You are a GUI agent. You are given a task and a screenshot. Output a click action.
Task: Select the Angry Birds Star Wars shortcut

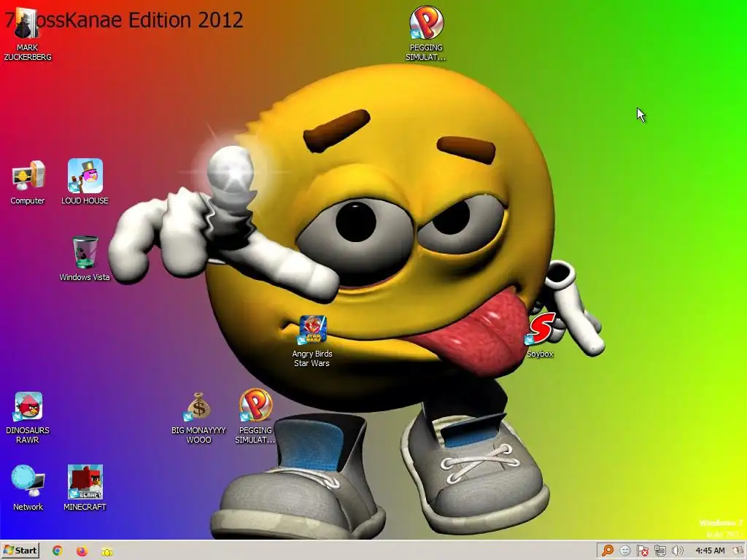coord(312,341)
